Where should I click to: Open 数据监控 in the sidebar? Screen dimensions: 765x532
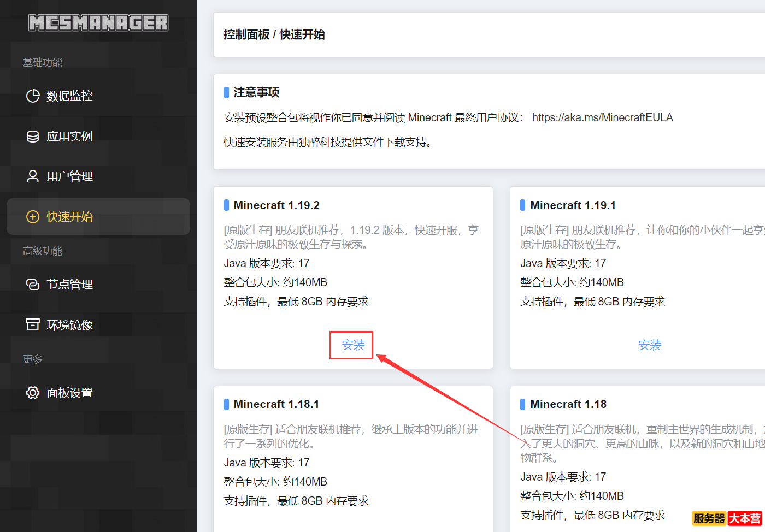(x=69, y=96)
